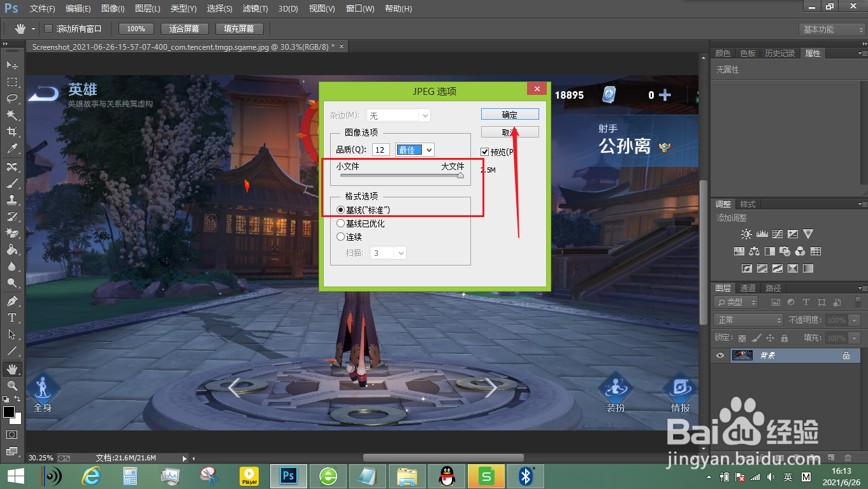Select the Clone Stamp tool
Screen dimensions: 868x489
click(12, 199)
